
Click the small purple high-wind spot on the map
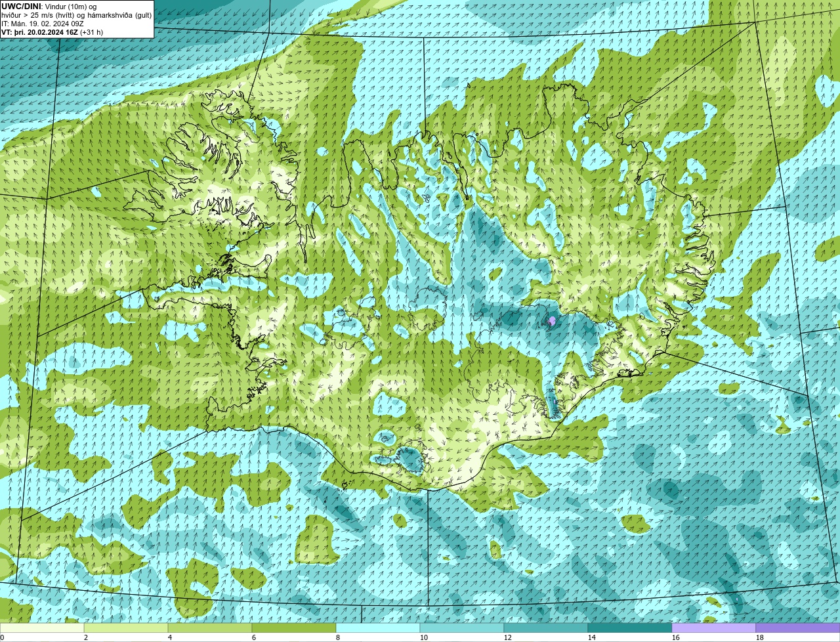click(552, 320)
